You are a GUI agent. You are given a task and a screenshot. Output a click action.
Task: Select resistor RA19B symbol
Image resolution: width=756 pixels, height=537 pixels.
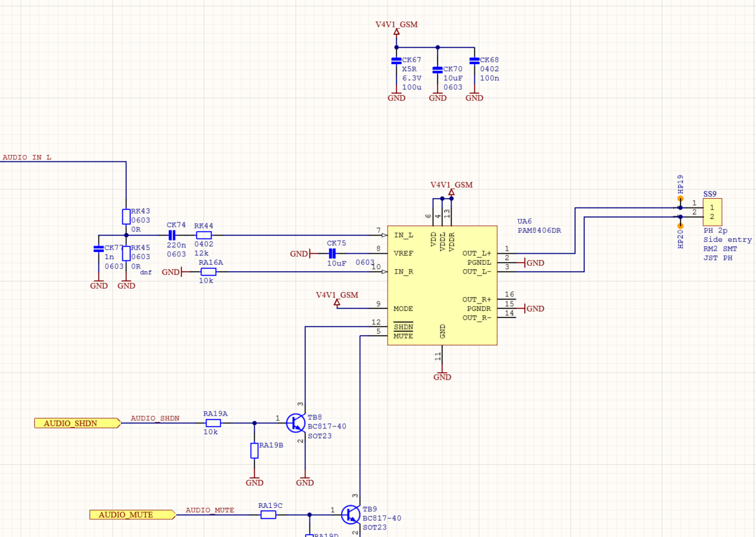[x=254, y=451]
